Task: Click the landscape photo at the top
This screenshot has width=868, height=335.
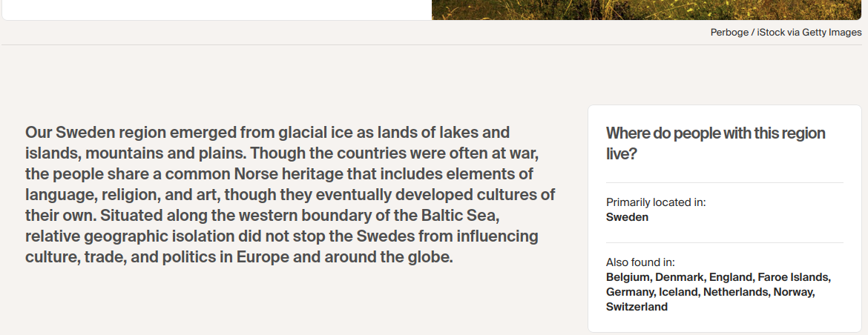Action: pyautogui.click(x=649, y=9)
